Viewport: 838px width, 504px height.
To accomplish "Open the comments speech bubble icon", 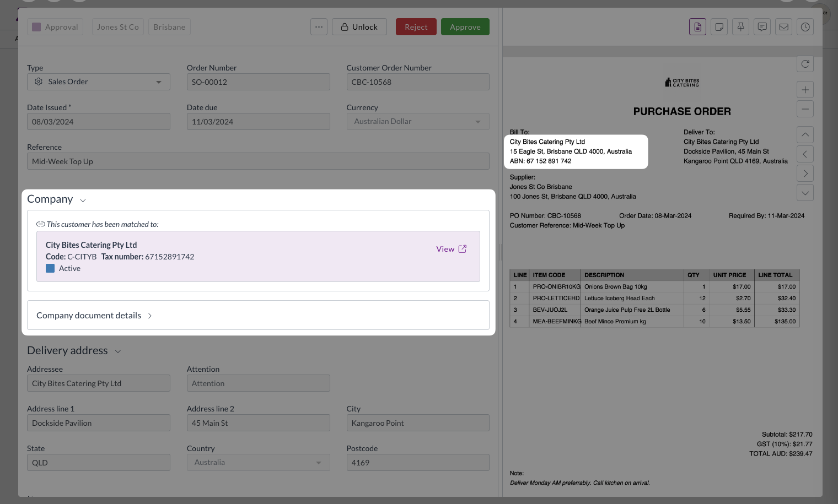I will (x=762, y=26).
